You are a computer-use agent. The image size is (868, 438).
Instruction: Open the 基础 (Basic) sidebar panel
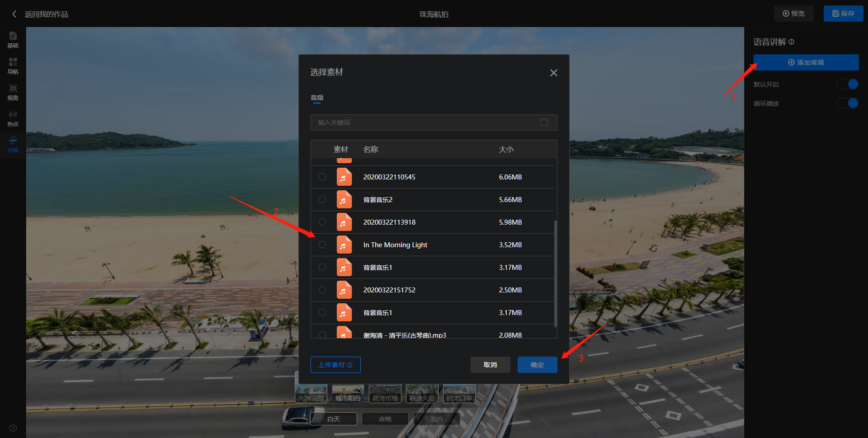pyautogui.click(x=13, y=39)
